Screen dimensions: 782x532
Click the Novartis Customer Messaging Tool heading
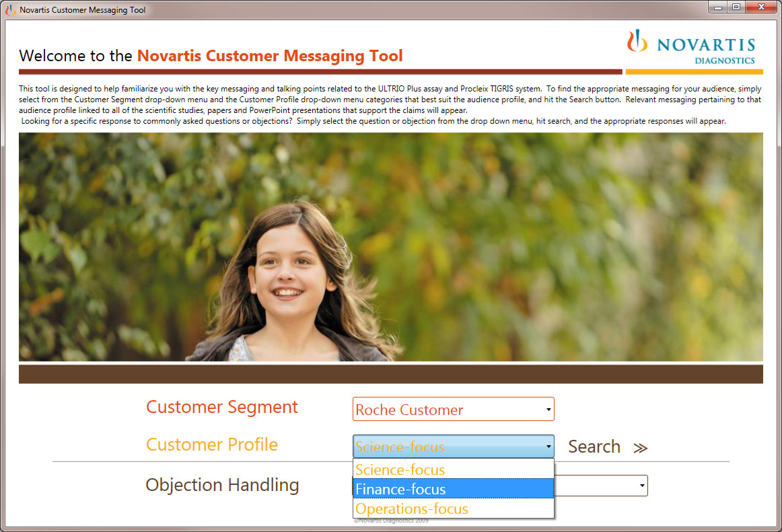tap(270, 56)
